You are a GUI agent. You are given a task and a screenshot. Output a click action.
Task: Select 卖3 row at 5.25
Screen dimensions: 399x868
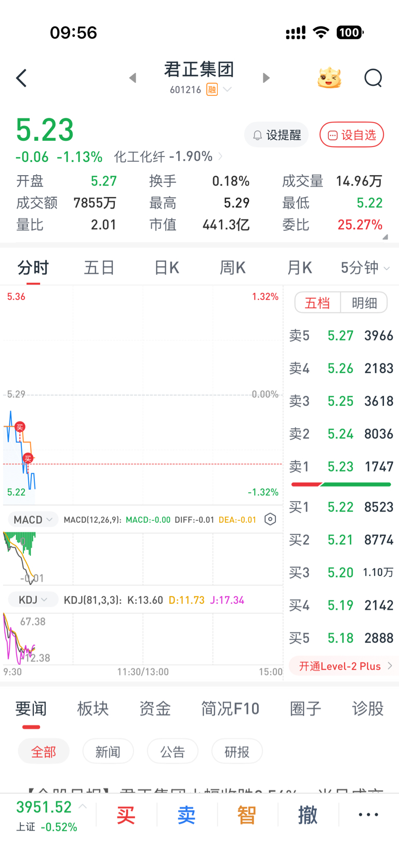pos(341,401)
